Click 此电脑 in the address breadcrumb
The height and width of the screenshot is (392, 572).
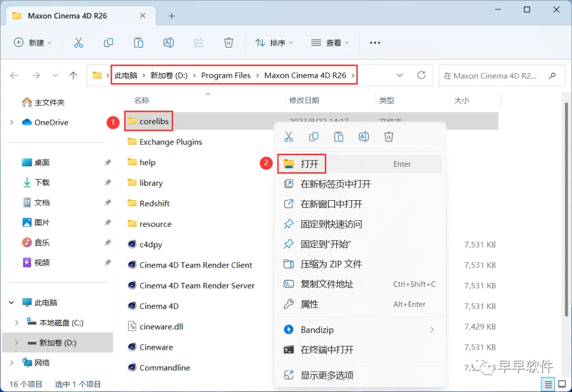click(126, 76)
